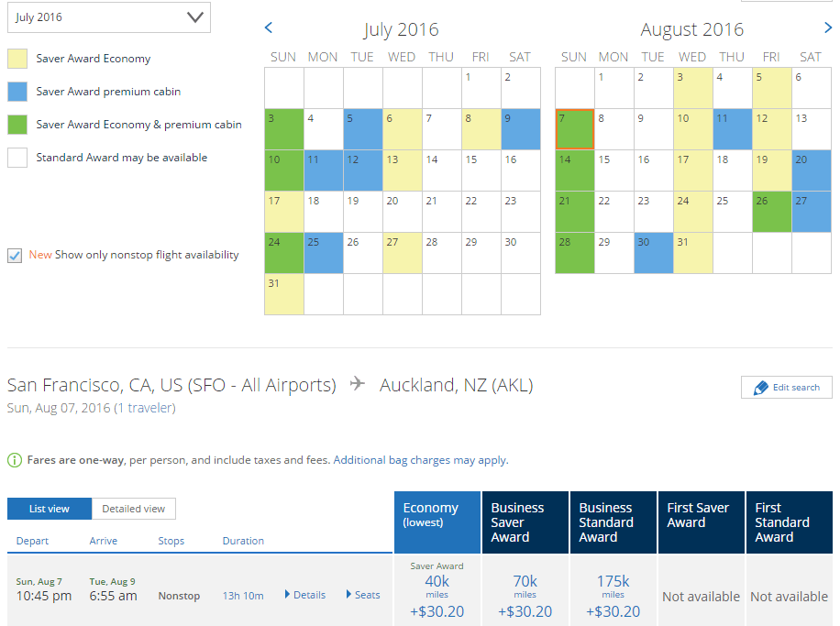Uncheck Show only nonstop flight availability
The width and height of the screenshot is (840, 626).
click(x=15, y=256)
